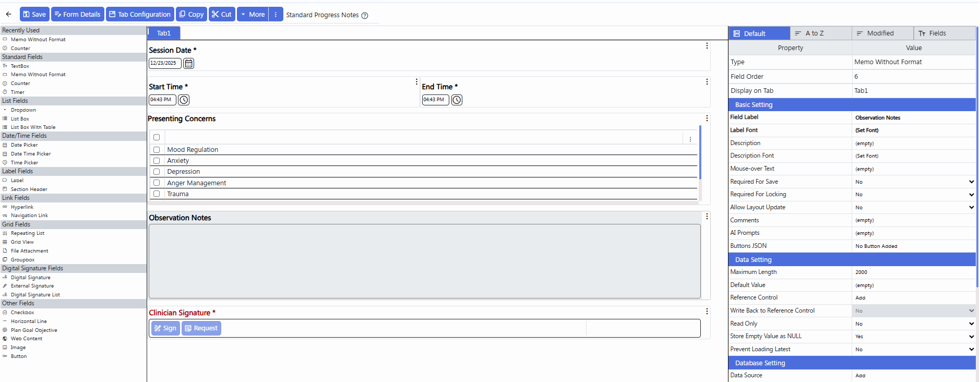This screenshot has height=382, width=980.
Task: Open the Allow Layout Update dropdown
Action: tap(914, 207)
